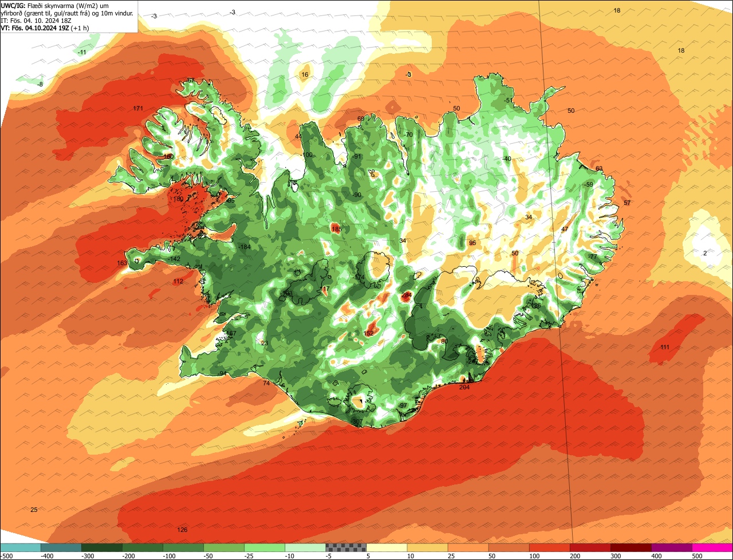Click the value label -11 in the northwest ocean

coord(82,52)
